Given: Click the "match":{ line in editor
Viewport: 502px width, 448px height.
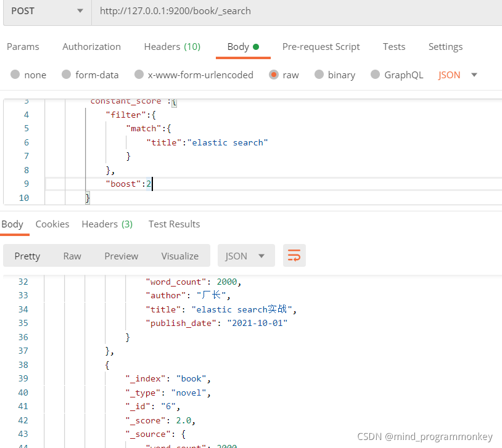Looking at the screenshot, I should pyautogui.click(x=149, y=129).
